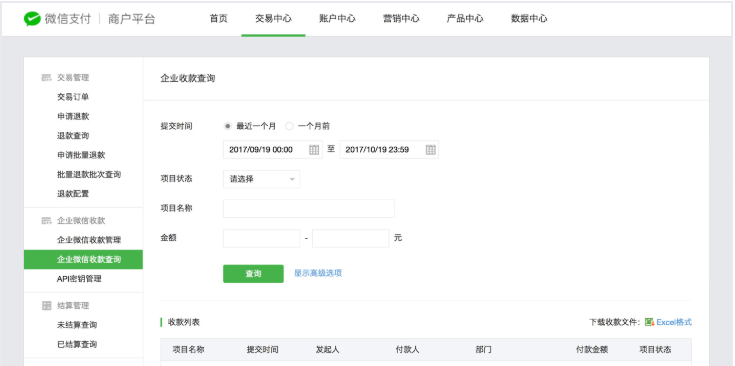Viewport: 735px width, 366px height.
Task: Open 退款配置 in the sidebar
Action: pos(73,194)
